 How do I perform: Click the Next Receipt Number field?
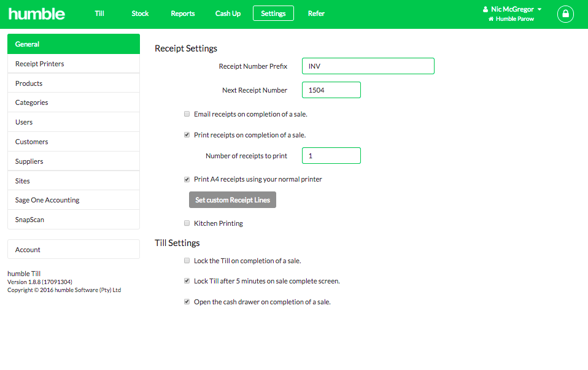[331, 90]
